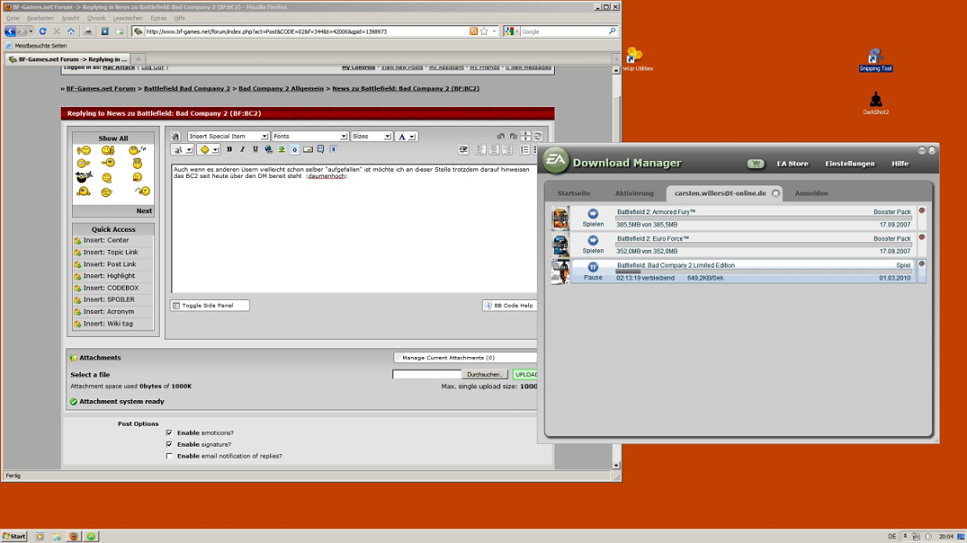
Task: Open Hilfe in Download Manager
Action: [x=900, y=164]
